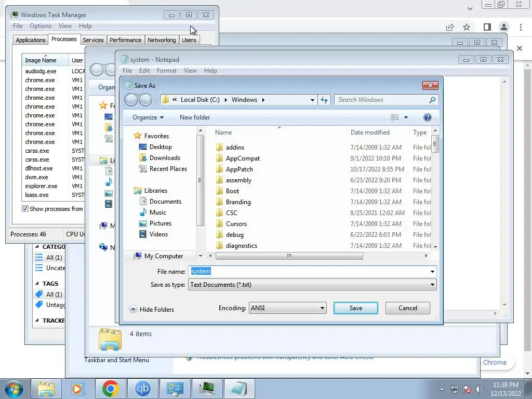Click the Forward arrow in Save As dialog

146,100
